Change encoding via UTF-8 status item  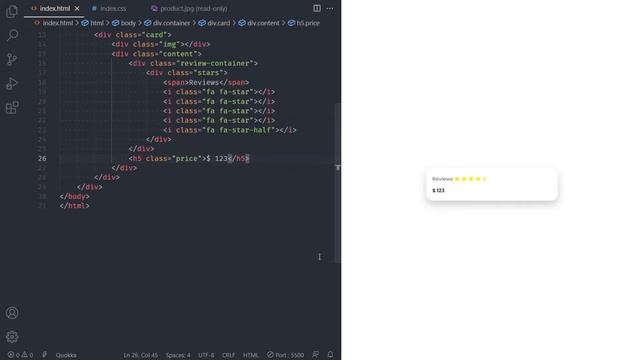point(206,355)
